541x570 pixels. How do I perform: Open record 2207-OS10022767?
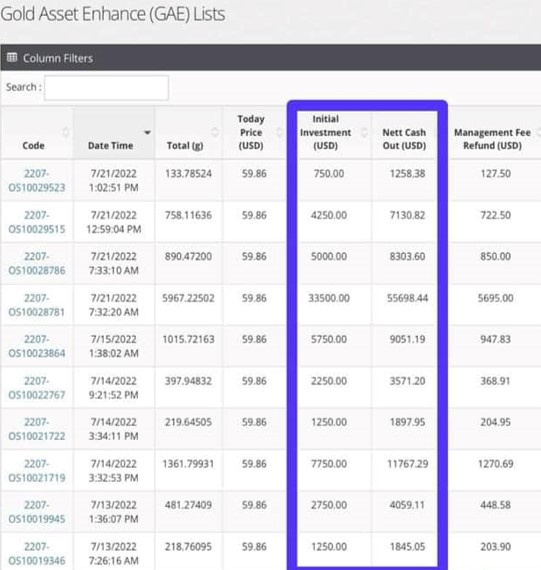pyautogui.click(x=37, y=388)
